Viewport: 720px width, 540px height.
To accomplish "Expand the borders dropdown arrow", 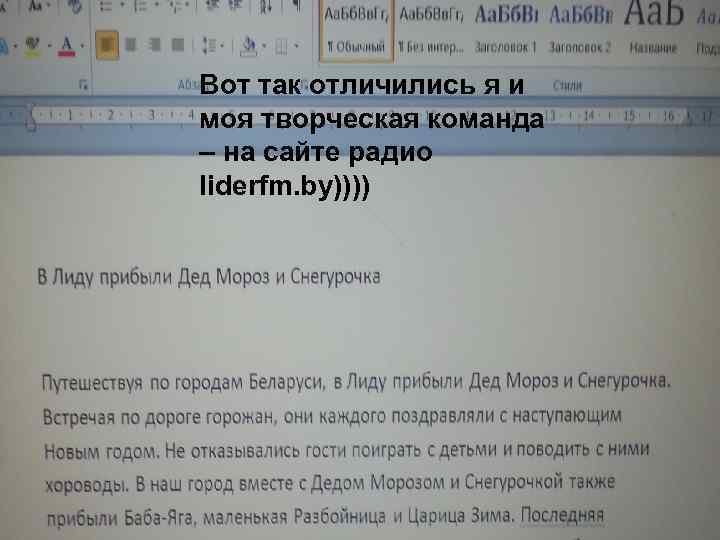I will [296, 46].
